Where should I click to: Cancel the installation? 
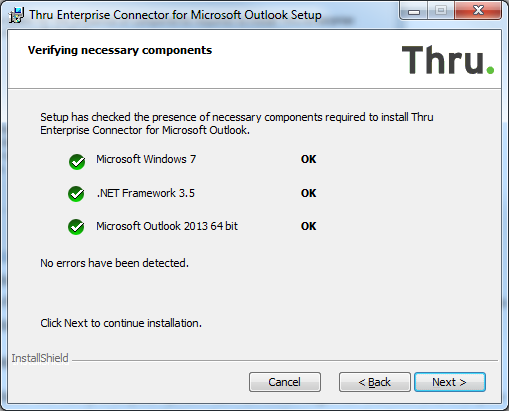285,382
